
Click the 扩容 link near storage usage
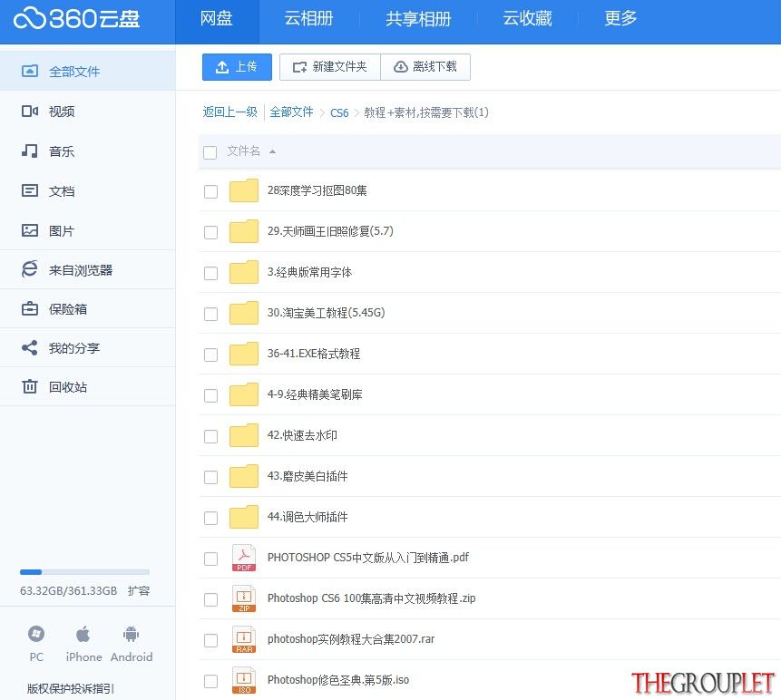(x=139, y=591)
